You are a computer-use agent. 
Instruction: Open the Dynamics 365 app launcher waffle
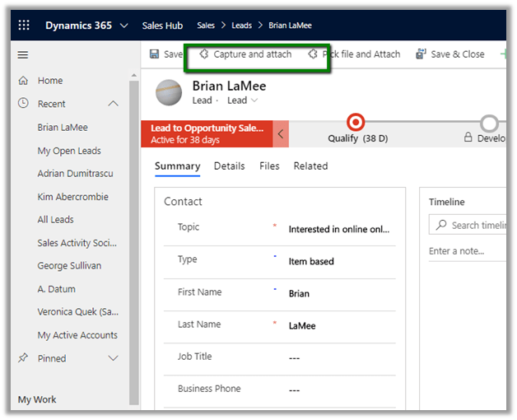[24, 26]
